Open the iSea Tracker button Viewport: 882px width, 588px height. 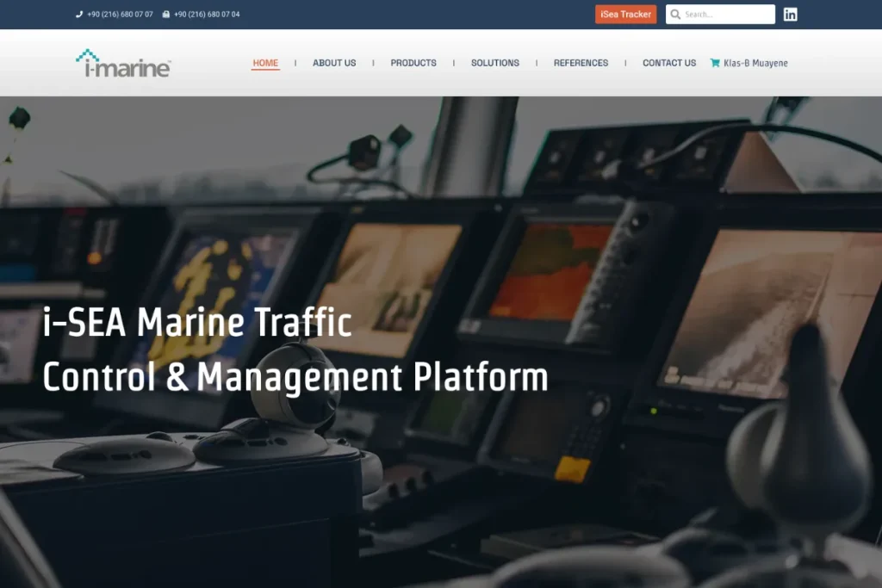625,15
